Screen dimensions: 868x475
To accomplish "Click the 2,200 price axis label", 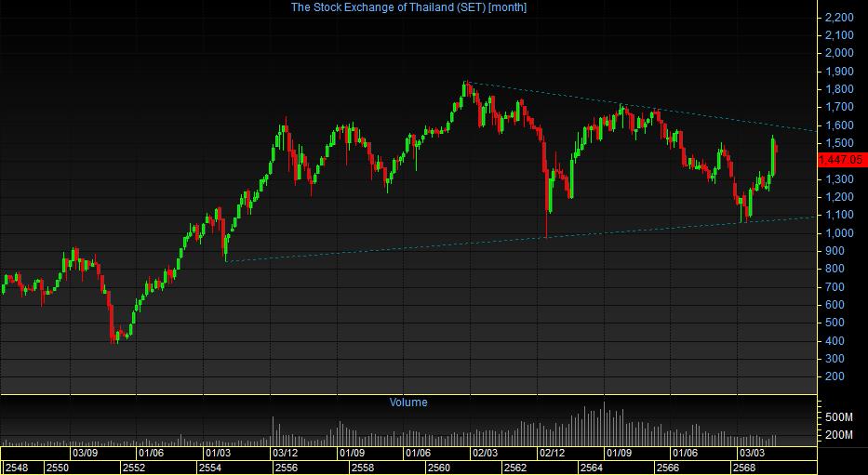I will click(x=838, y=18).
